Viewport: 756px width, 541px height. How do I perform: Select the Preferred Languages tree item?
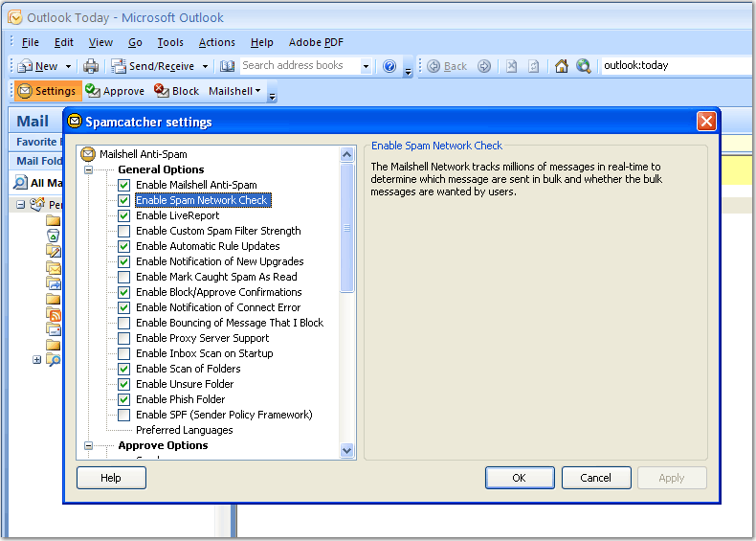(x=184, y=430)
